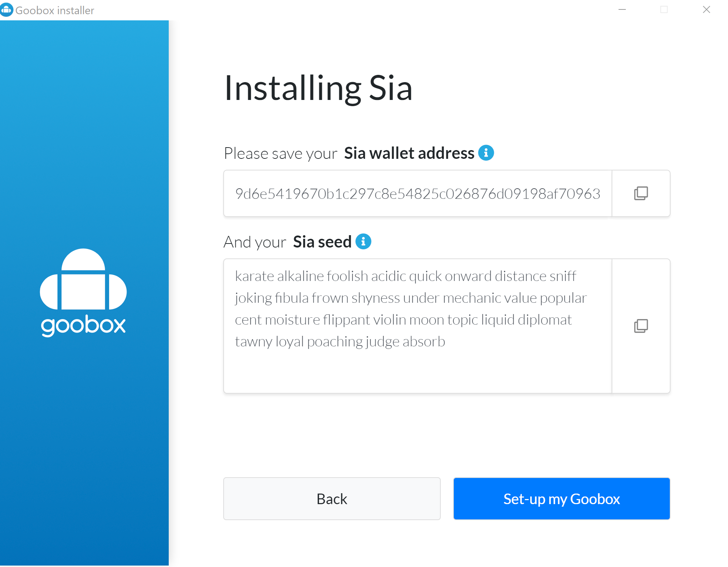Click the Goobox cloud logo in sidebar
This screenshot has width=728, height=567.
[x=83, y=279]
